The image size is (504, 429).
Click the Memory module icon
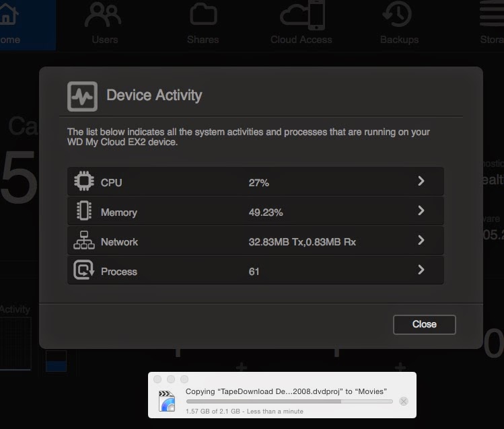tap(84, 210)
